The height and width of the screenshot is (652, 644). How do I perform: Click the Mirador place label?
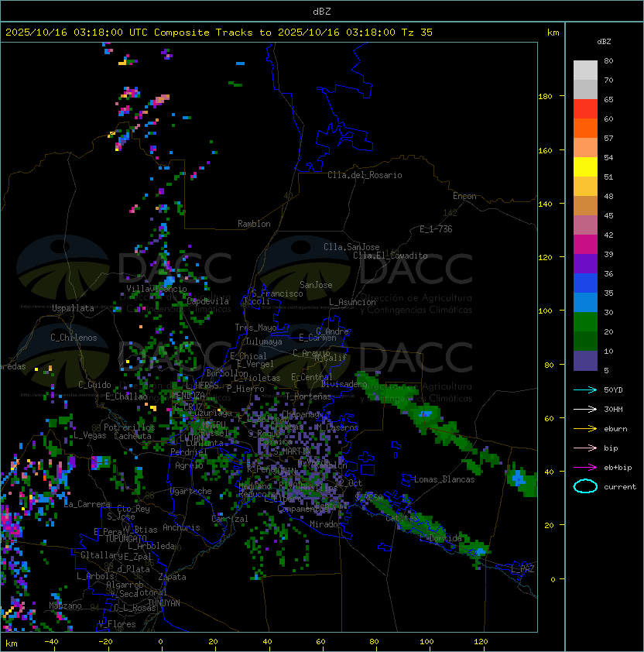[x=326, y=524]
